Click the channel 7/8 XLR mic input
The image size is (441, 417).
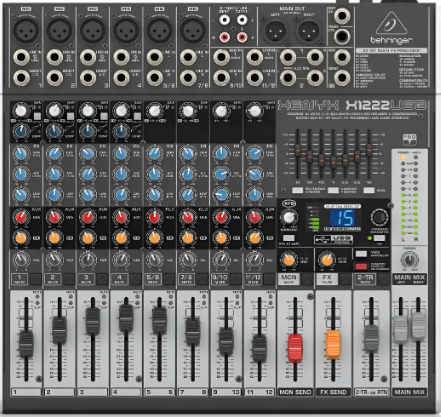(x=193, y=31)
